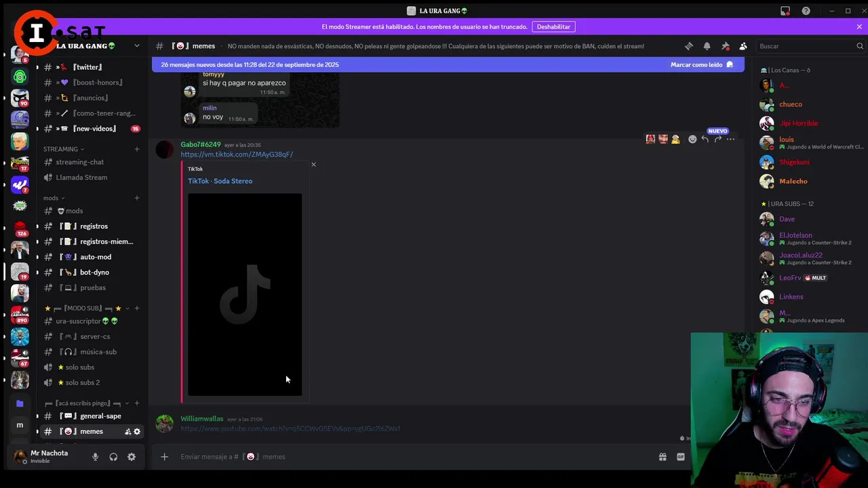The width and height of the screenshot is (868, 488).
Task: Open the GIF picker icon
Action: [681, 457]
